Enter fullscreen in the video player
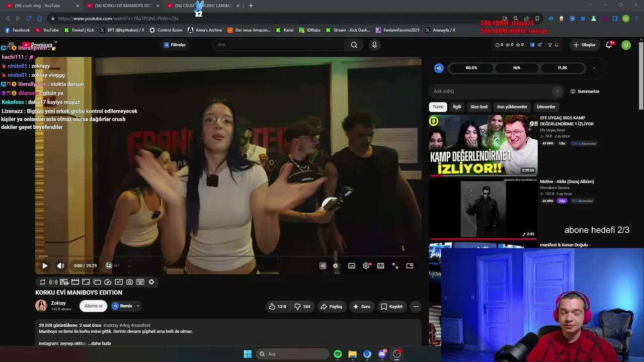This screenshot has width=644, height=362. 395,266
